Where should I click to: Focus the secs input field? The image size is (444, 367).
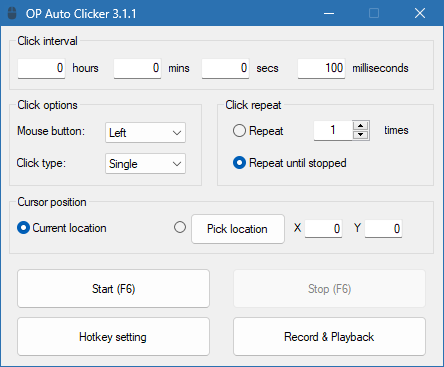225,68
